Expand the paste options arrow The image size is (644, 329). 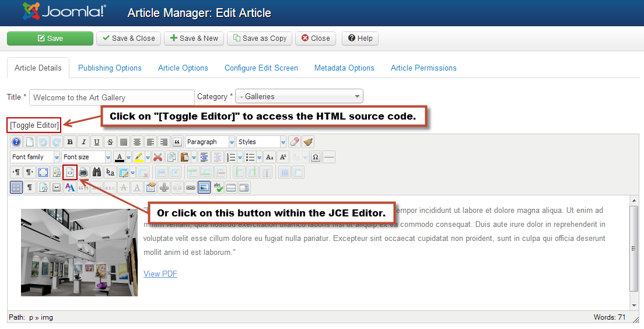(194, 157)
